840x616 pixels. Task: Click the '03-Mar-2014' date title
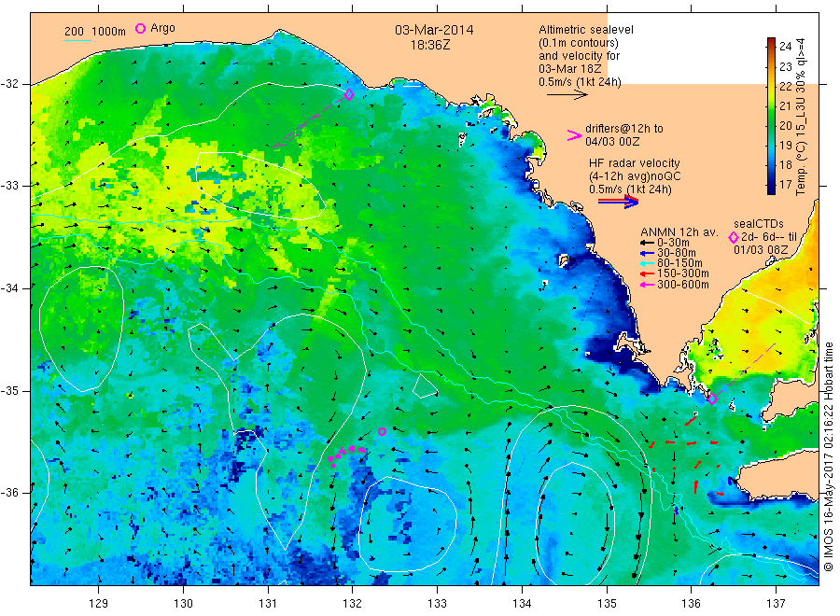(434, 30)
